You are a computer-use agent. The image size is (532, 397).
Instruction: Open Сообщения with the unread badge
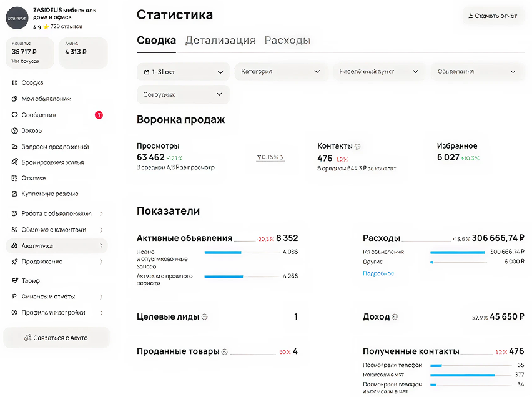click(x=39, y=115)
